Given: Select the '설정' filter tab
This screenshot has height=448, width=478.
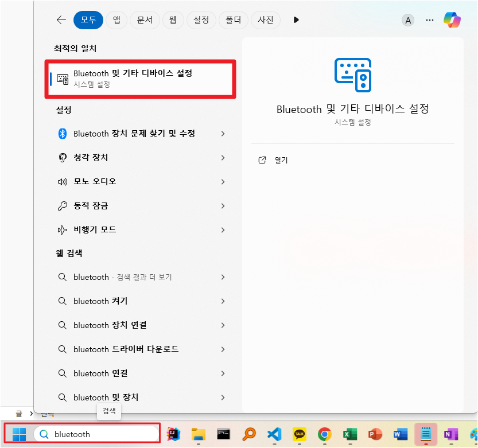Looking at the screenshot, I should (x=201, y=20).
